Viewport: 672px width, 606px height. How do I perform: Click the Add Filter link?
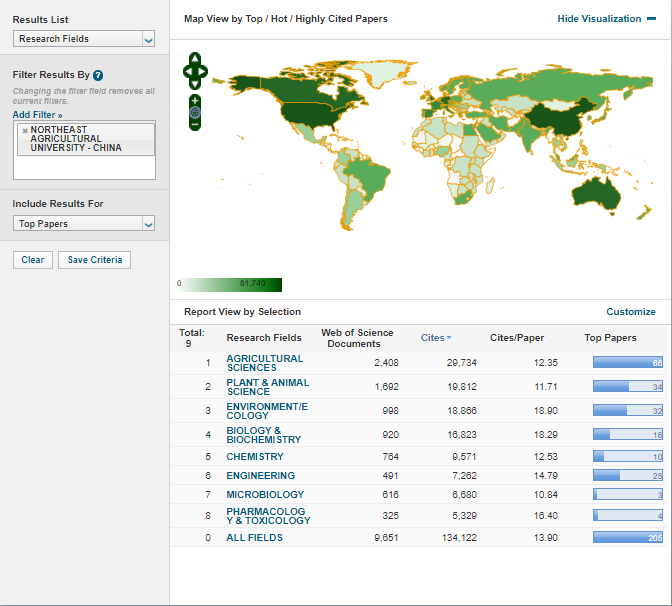coord(37,115)
